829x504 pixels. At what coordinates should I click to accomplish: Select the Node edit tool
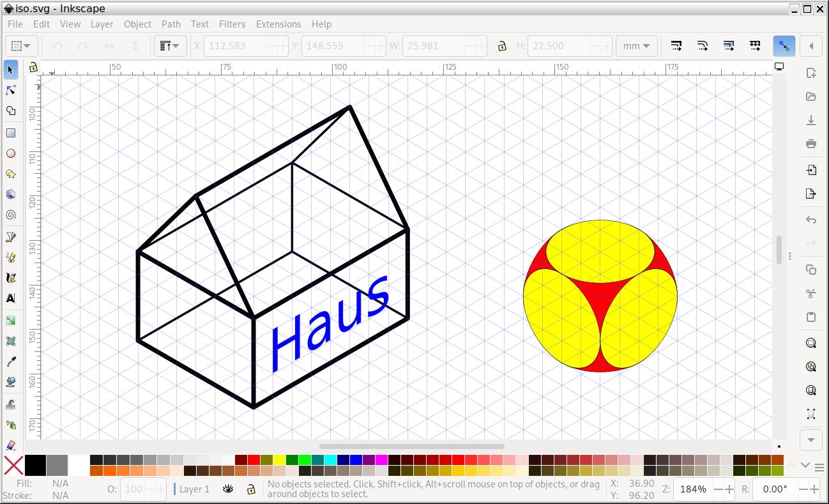10,90
